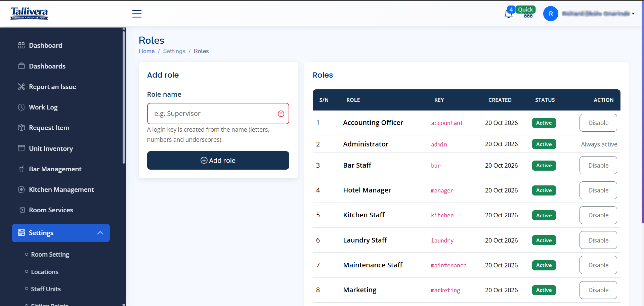Click the red validation warning icon

pos(281,114)
